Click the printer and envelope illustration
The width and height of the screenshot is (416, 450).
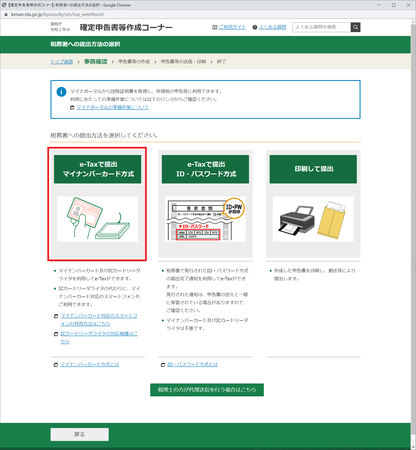[313, 219]
